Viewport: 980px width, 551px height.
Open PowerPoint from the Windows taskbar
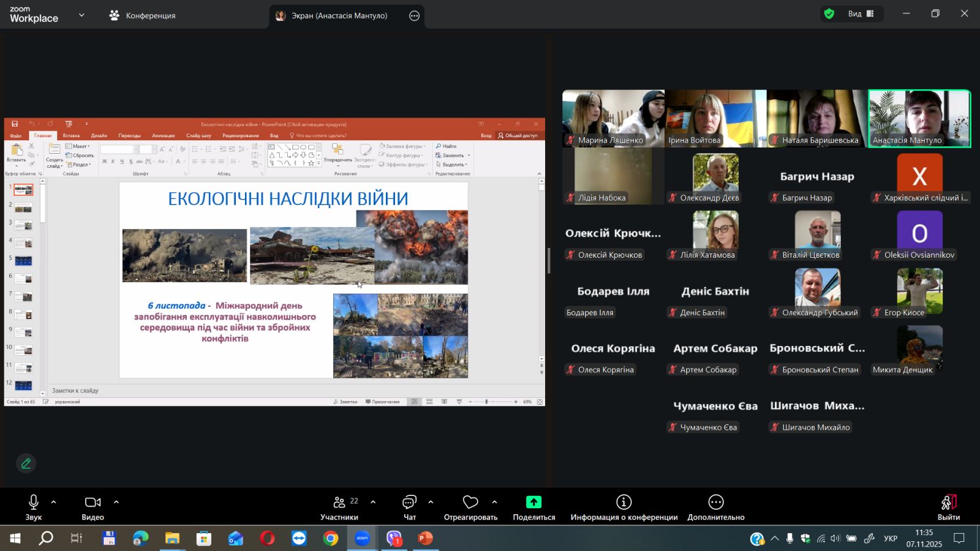click(x=425, y=538)
